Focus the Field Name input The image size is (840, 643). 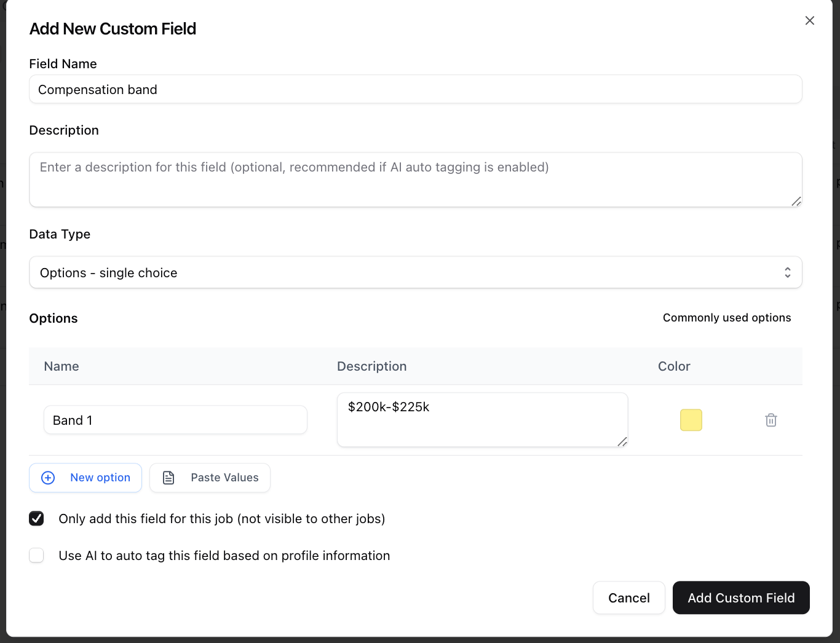pos(416,89)
